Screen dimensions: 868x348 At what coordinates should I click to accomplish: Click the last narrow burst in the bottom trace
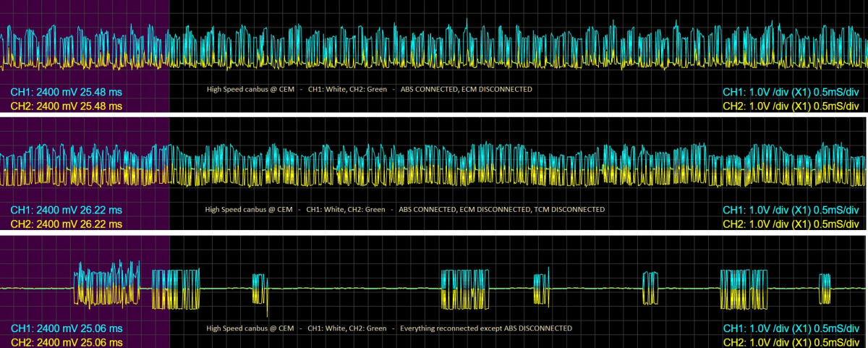[825, 287]
